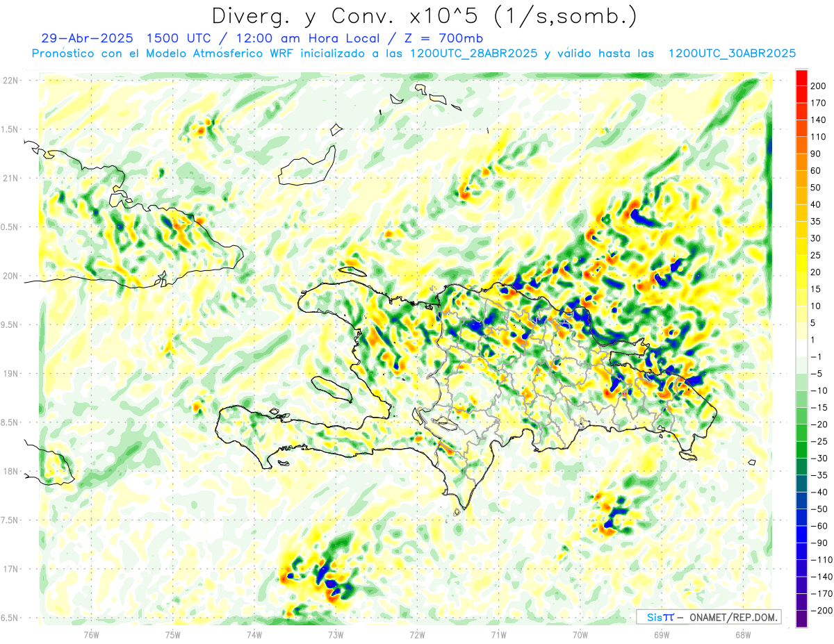Click the '-110' color scale value
Screen dimensions: 834x644
pos(821,559)
